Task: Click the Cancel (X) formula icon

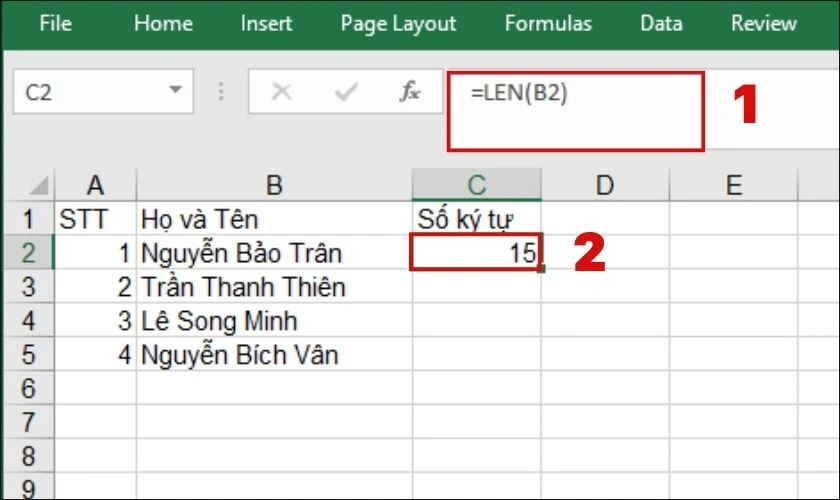Action: tap(281, 92)
